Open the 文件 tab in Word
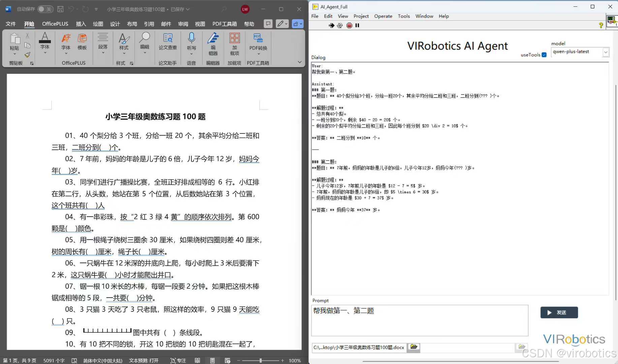 pos(11,24)
